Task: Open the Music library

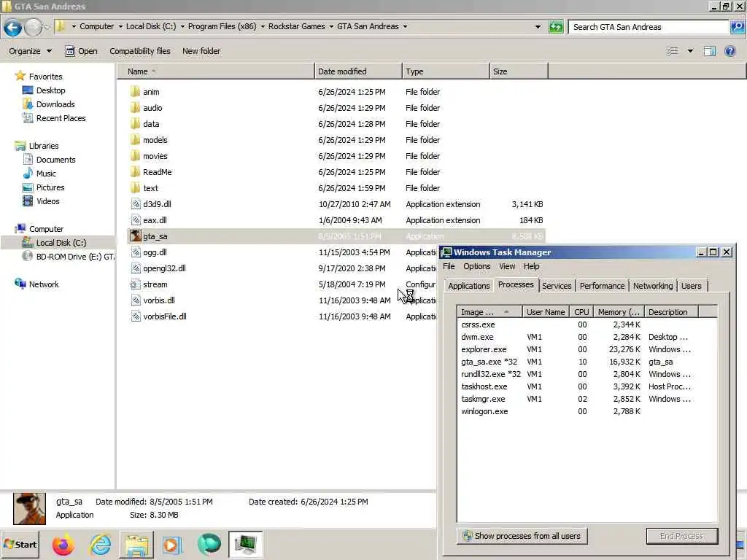Action: coord(39,174)
